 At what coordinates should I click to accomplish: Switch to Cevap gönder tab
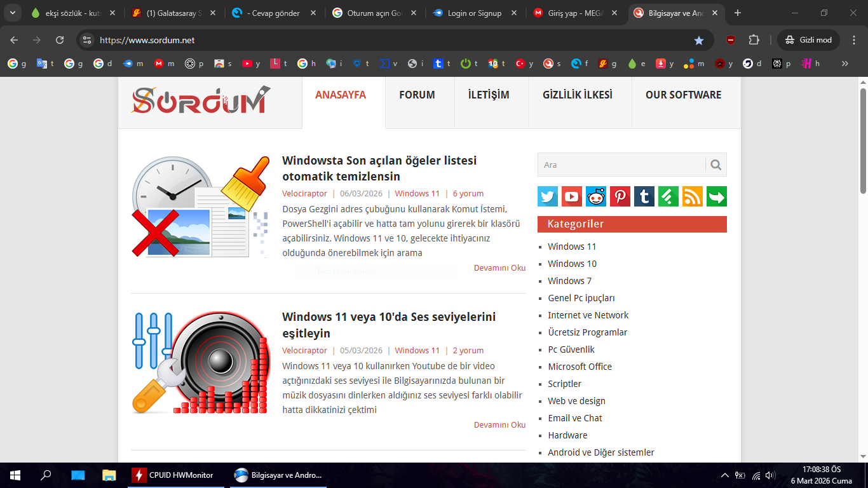click(274, 13)
